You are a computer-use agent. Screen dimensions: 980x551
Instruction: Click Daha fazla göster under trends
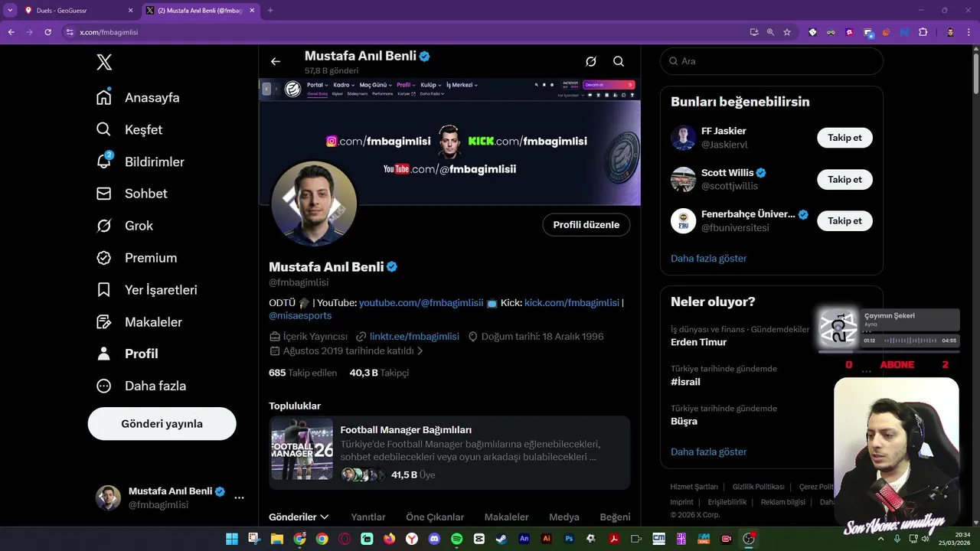709,452
